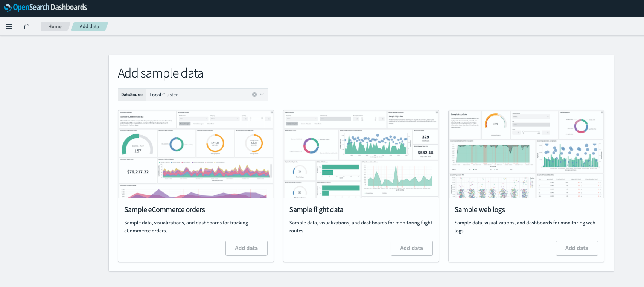The height and width of the screenshot is (287, 644).
Task: Open the Sample eCommerce orders dashboard preview
Action: [196, 154]
